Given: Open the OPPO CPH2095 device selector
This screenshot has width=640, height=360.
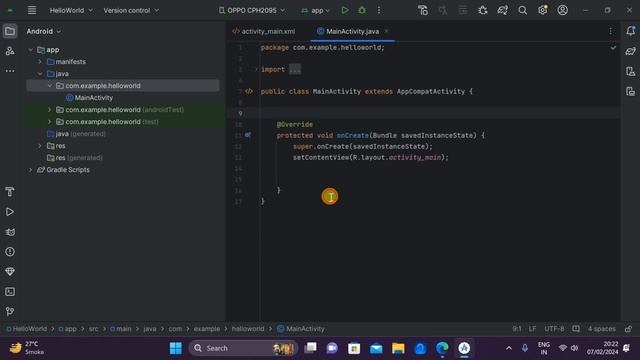Looking at the screenshot, I should pos(251,10).
